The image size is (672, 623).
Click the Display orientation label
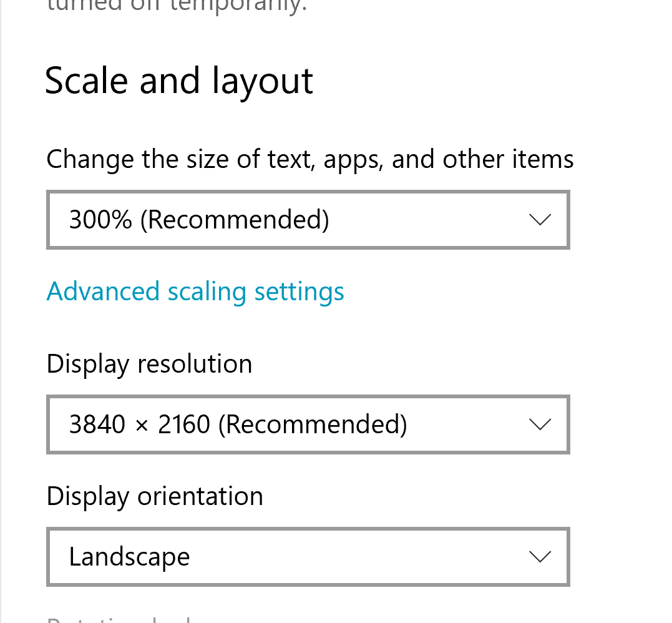(155, 496)
